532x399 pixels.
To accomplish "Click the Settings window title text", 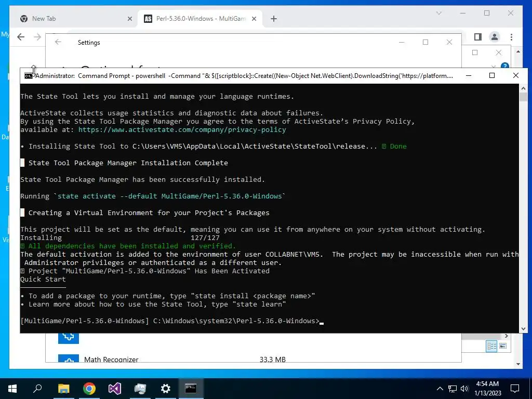I will click(x=89, y=43).
